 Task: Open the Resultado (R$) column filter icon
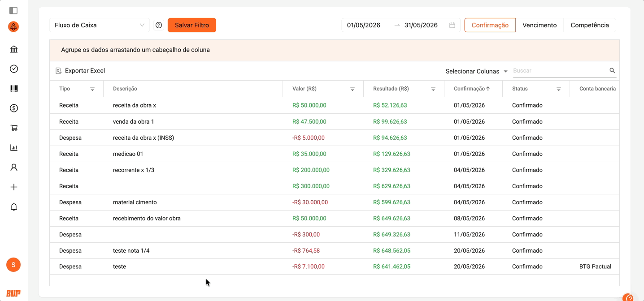coord(433,89)
